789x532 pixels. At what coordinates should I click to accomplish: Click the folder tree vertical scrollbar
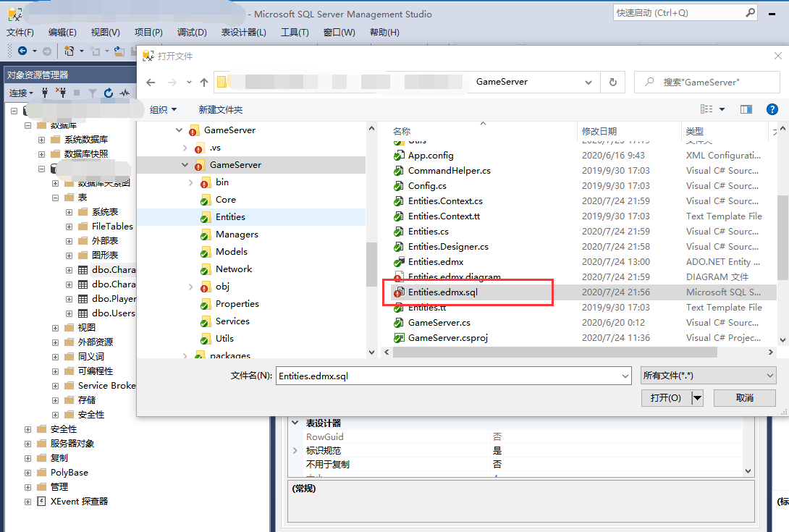[x=371, y=265]
